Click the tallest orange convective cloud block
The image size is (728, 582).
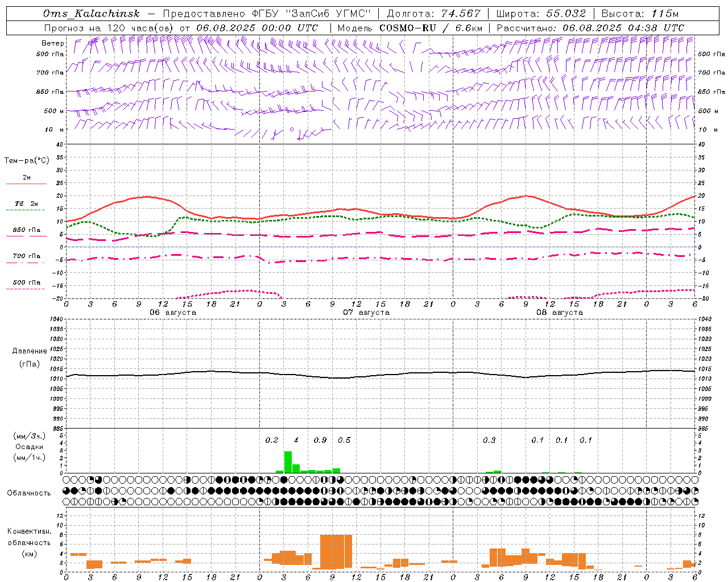[x=336, y=551]
